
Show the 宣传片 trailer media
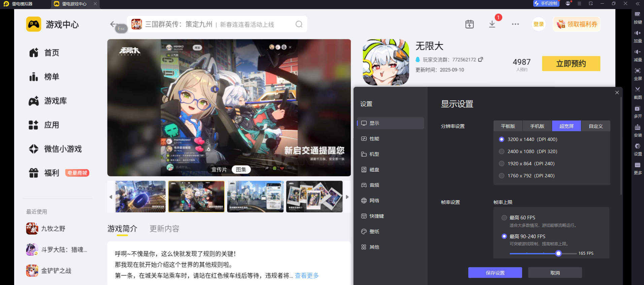219,170
